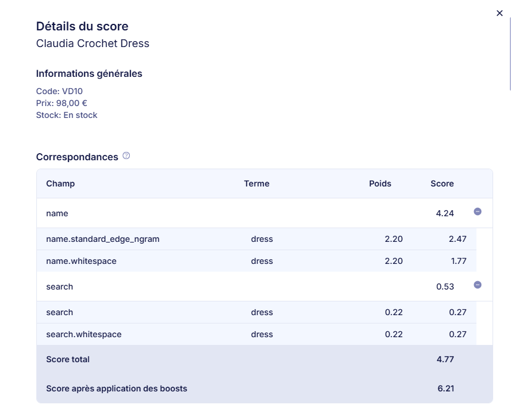Click the Prix: 98,00 € text

61,103
